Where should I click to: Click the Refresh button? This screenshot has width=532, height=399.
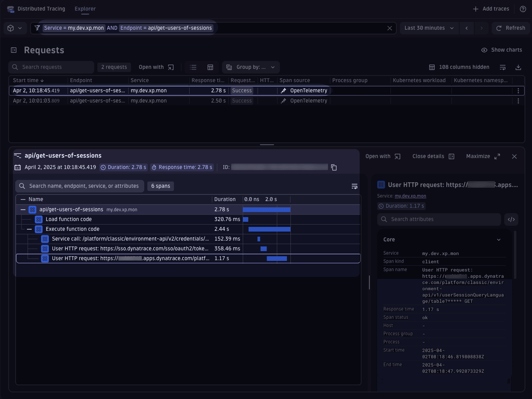point(511,28)
